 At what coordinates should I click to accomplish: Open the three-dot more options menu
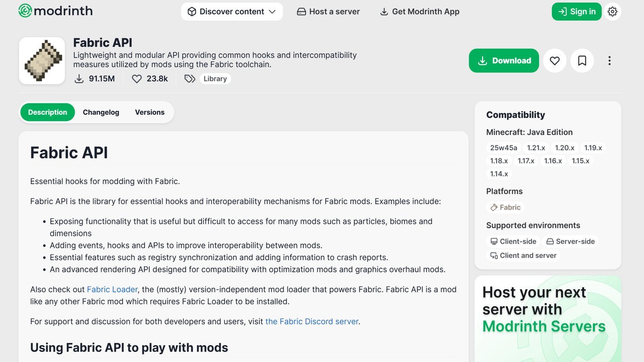pos(609,61)
